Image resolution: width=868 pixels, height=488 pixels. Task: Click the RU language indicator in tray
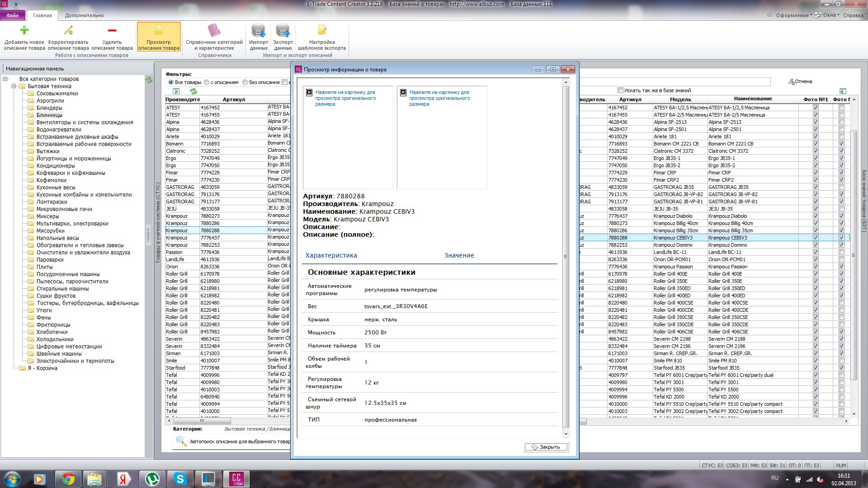(x=775, y=478)
